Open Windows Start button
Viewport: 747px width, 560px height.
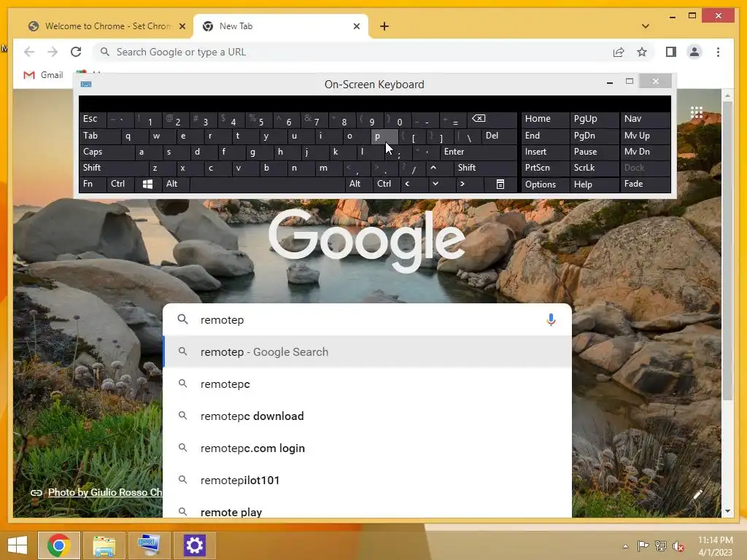[x=18, y=545]
